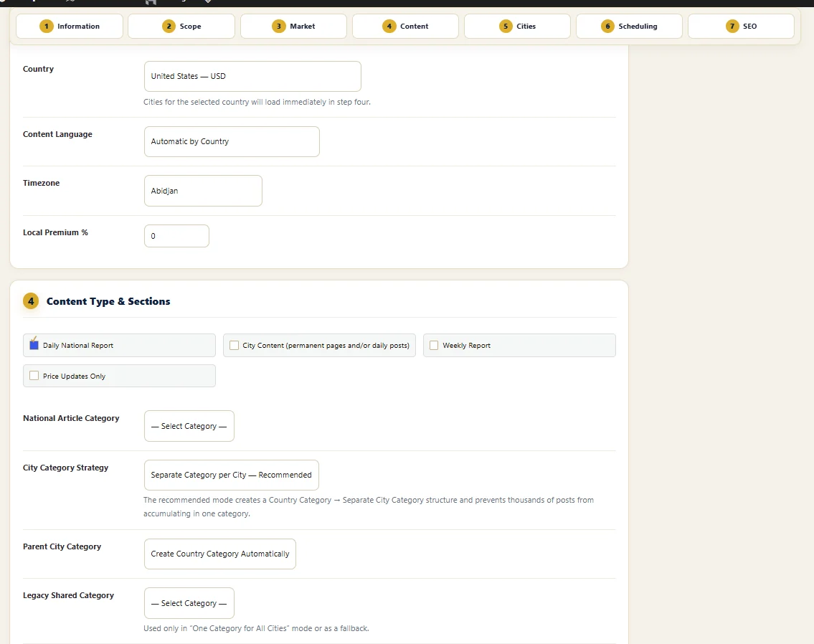Jump to the Scheduling step tab
The image size is (814, 644).
point(629,26)
